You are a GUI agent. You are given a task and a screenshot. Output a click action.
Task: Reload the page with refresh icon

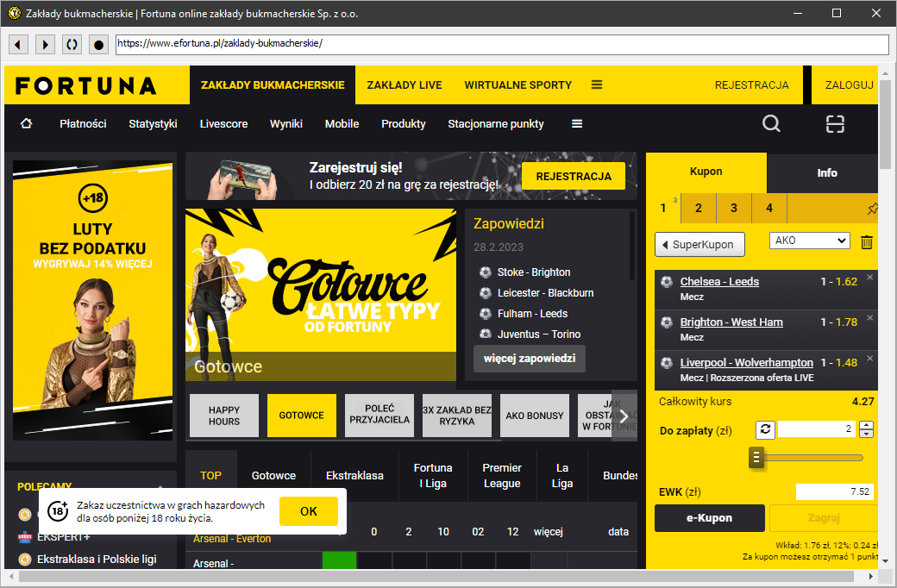click(x=72, y=44)
